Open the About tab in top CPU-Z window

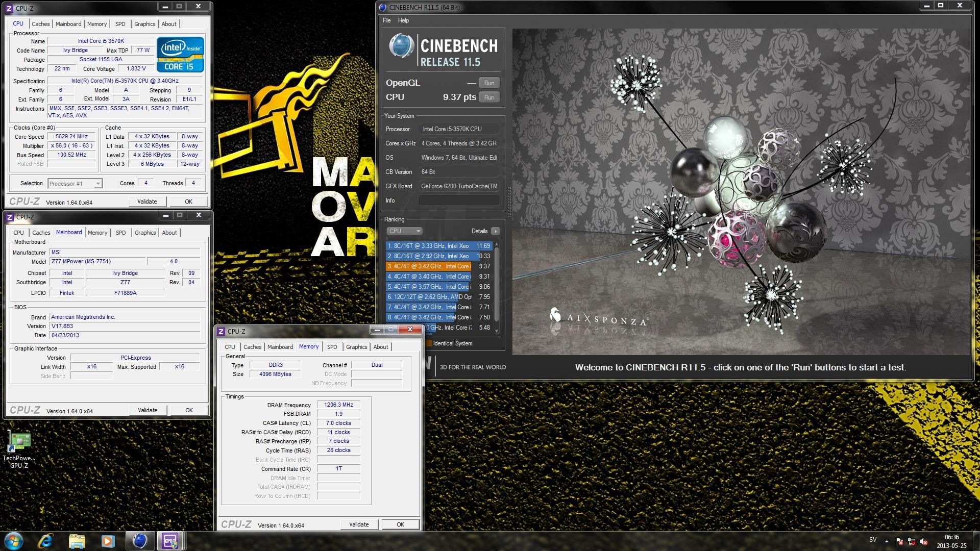pyautogui.click(x=169, y=24)
